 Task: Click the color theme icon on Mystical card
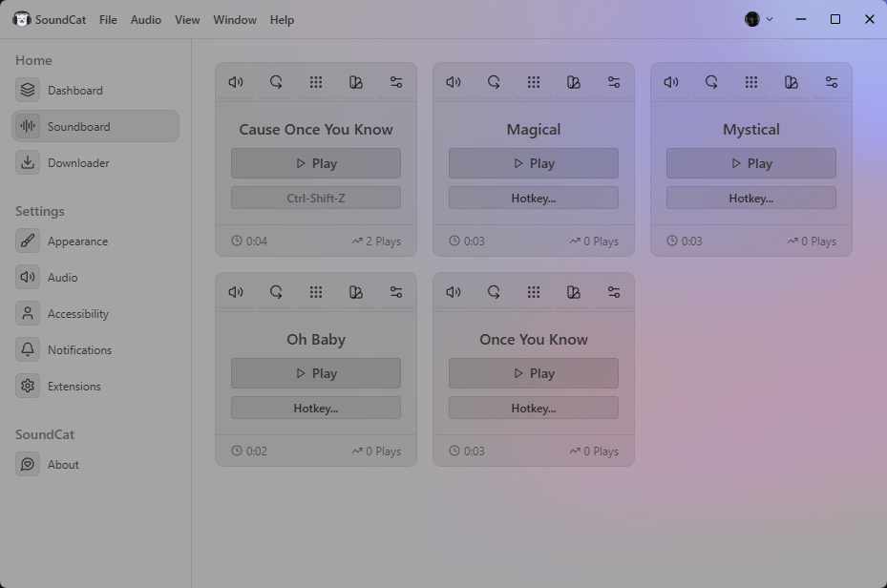click(792, 82)
